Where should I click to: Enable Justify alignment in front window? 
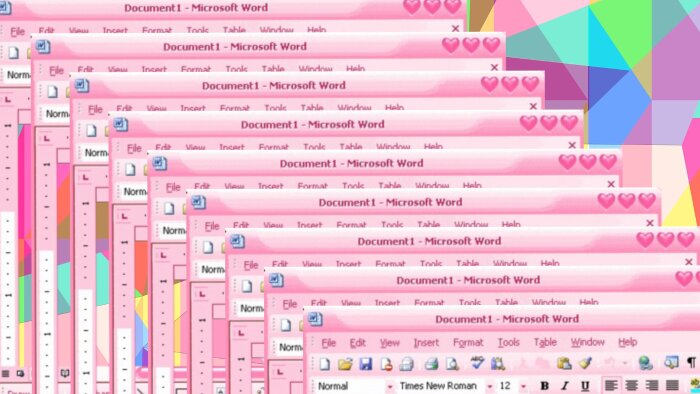point(672,385)
